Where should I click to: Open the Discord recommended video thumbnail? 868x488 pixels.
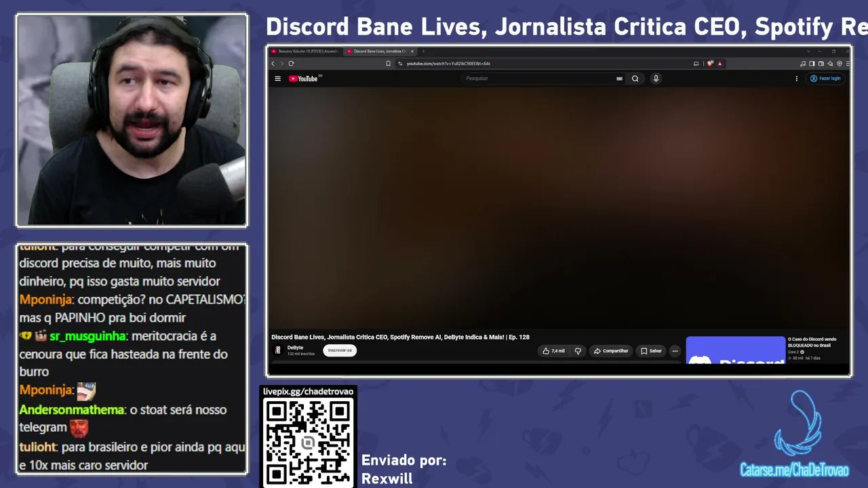click(x=735, y=350)
